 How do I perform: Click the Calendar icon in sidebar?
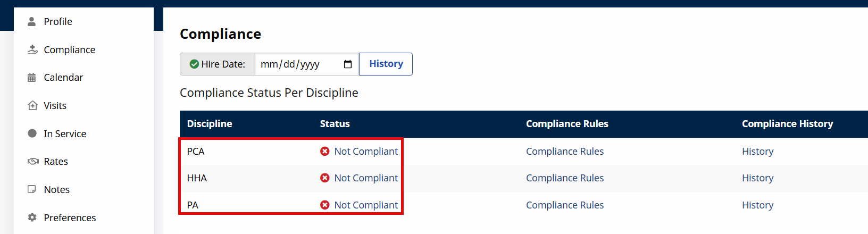click(32, 78)
